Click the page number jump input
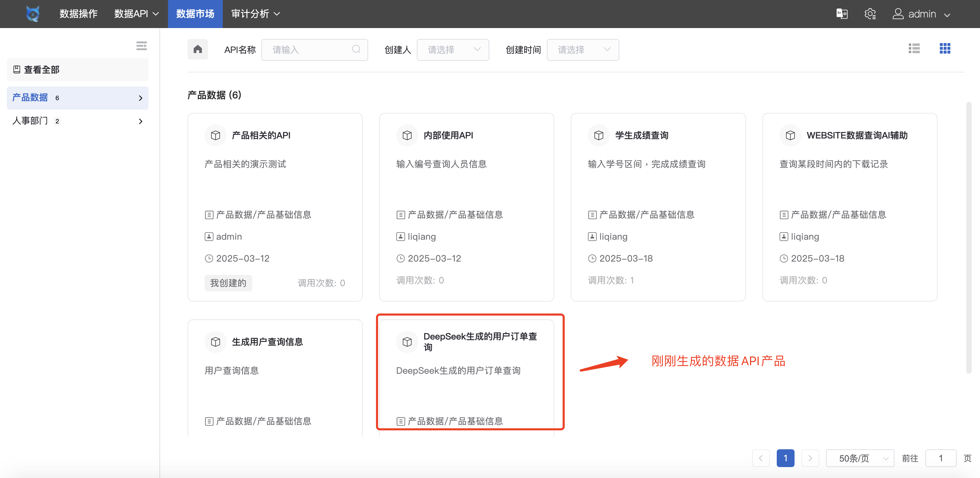The width and height of the screenshot is (980, 478). point(940,458)
